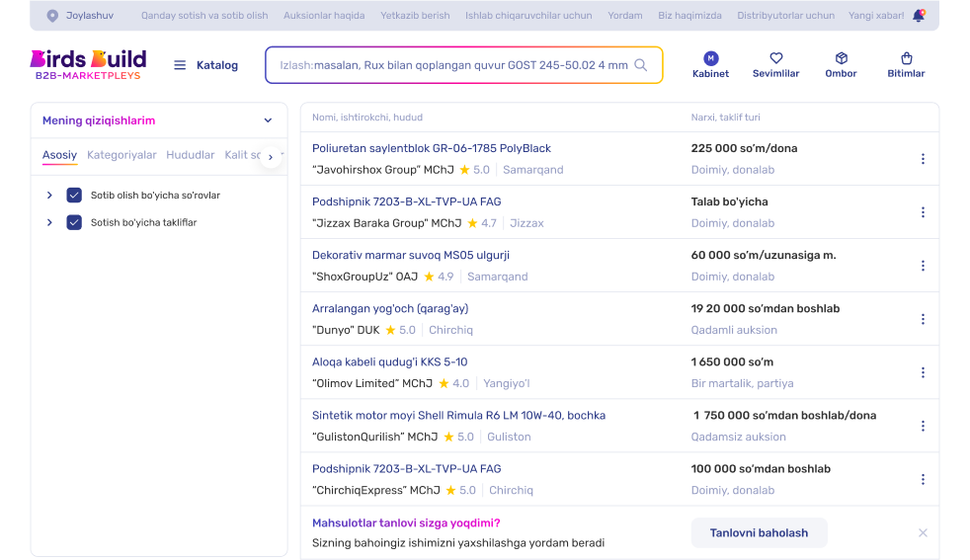The width and height of the screenshot is (970, 560).
Task: Click the Katalog label
Action: 217,65
